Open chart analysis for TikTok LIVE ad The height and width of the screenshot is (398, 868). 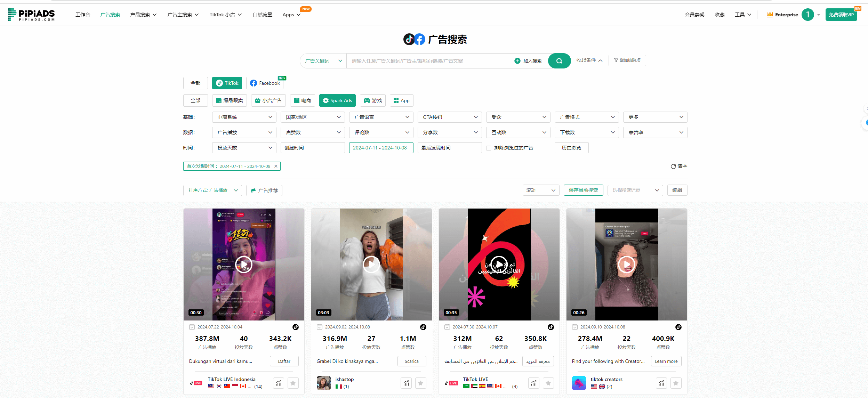click(x=534, y=383)
